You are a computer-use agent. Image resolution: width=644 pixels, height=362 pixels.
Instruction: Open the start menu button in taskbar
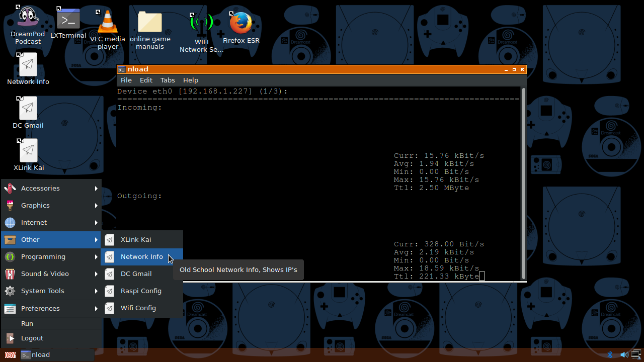point(10,355)
